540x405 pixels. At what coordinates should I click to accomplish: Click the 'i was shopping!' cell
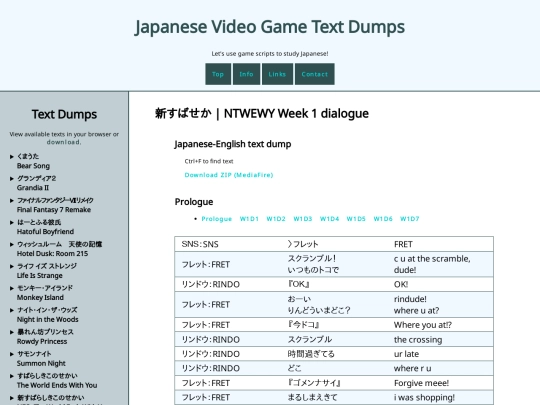click(440, 397)
